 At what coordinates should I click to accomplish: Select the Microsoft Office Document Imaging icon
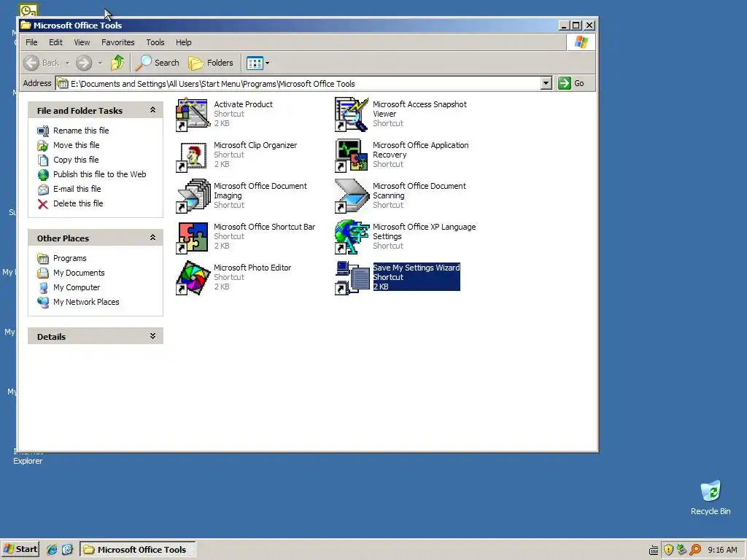pos(193,196)
